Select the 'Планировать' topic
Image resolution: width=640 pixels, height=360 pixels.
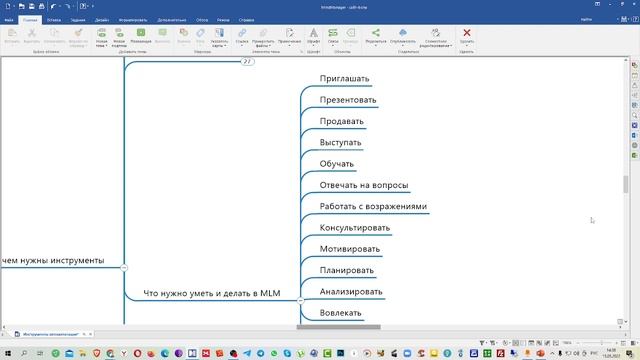point(347,270)
